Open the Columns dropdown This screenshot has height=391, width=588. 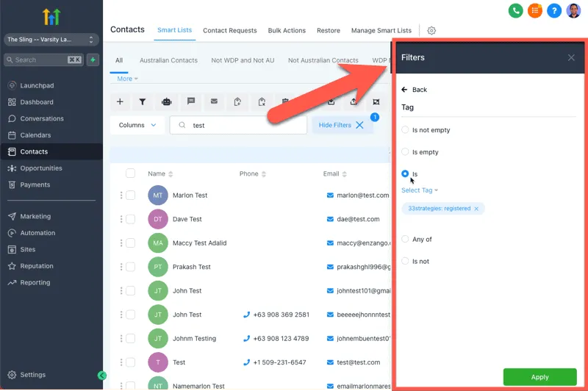point(137,125)
